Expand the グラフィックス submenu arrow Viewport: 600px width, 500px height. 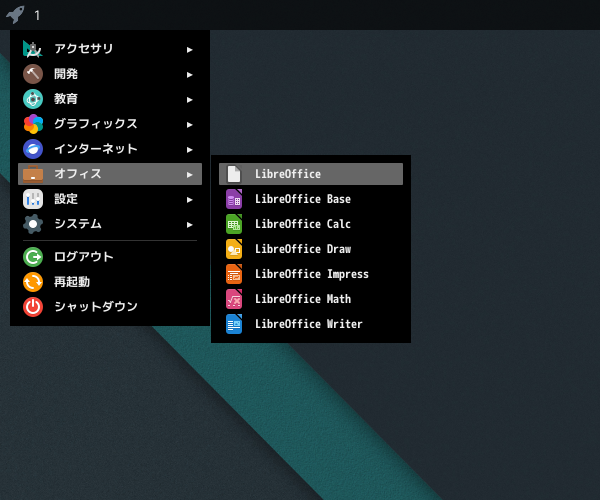pyautogui.click(x=189, y=125)
